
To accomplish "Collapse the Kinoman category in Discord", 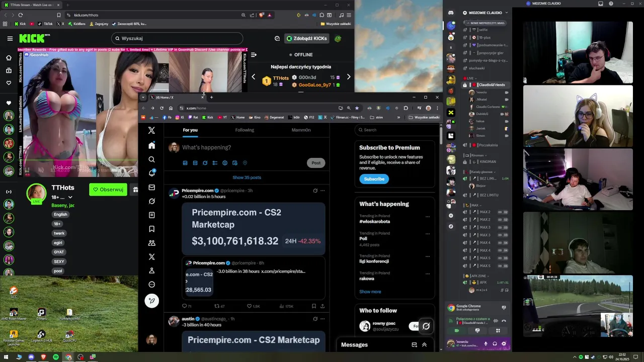I will point(475,155).
